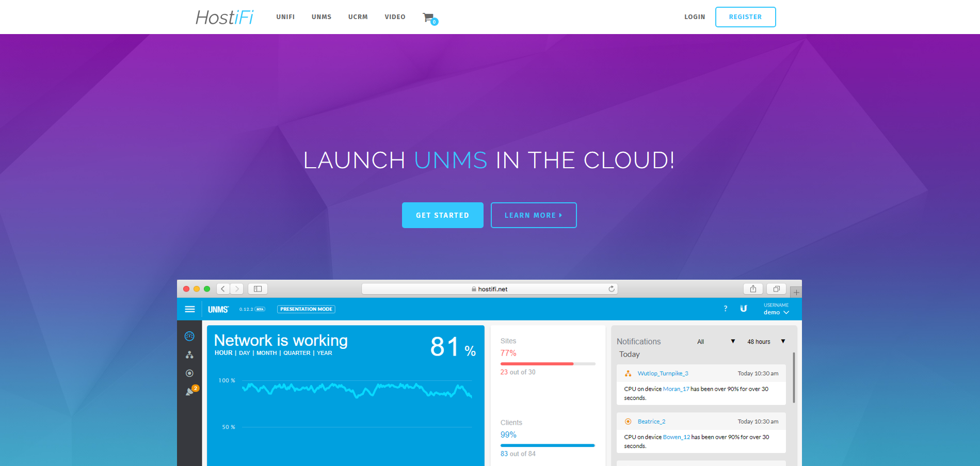Open the UNIFI menu item
Screen dimensions: 980x466
[x=285, y=17]
